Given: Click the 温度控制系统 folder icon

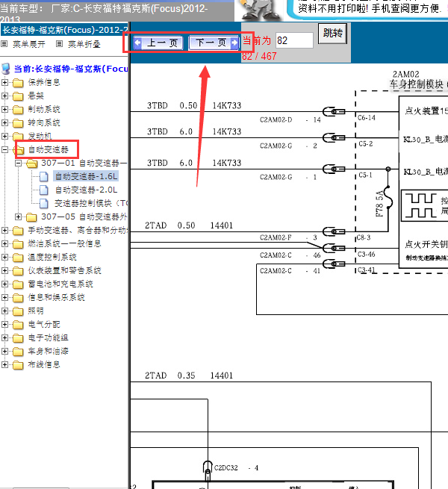Looking at the screenshot, I should [18, 258].
